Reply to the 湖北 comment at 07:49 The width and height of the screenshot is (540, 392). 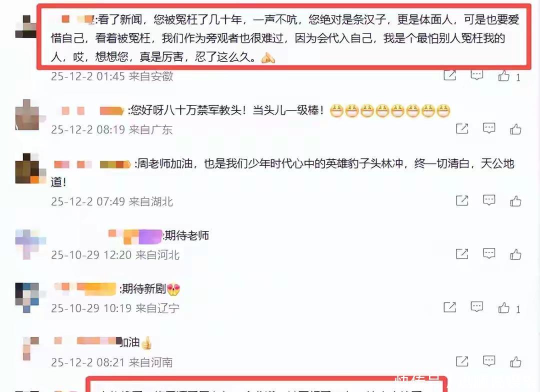pos(489,200)
